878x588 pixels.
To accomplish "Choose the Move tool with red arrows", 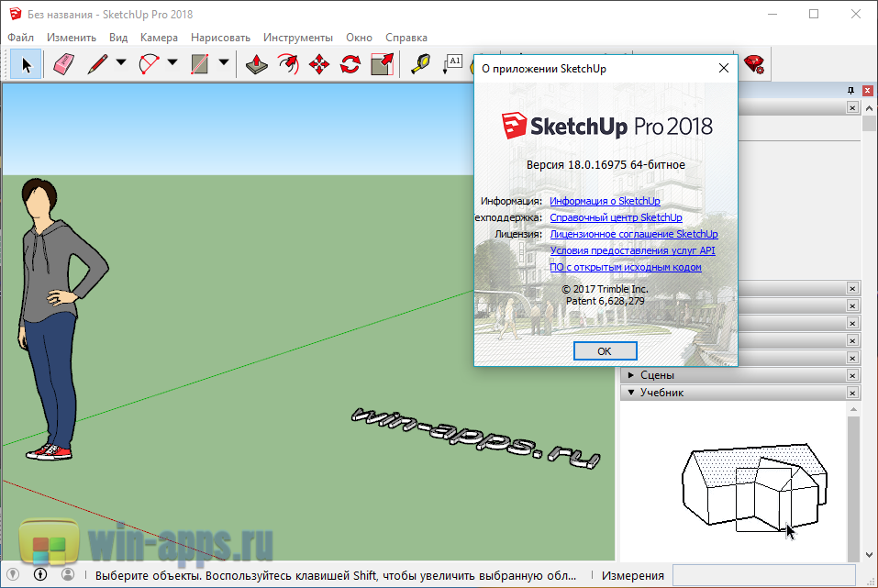I will [x=319, y=64].
